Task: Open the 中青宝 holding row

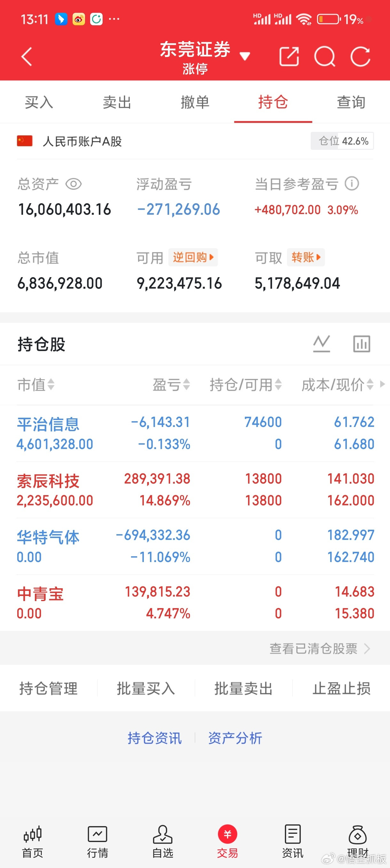Action: (x=195, y=602)
